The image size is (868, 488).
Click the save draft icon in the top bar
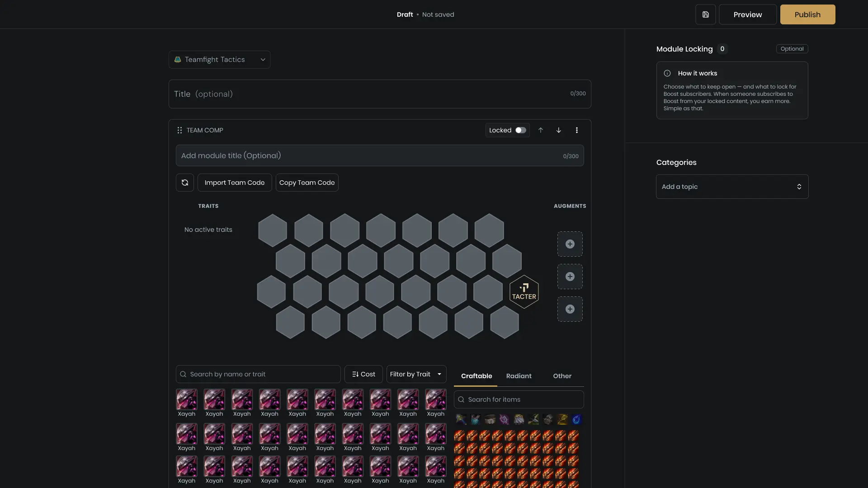pyautogui.click(x=705, y=14)
